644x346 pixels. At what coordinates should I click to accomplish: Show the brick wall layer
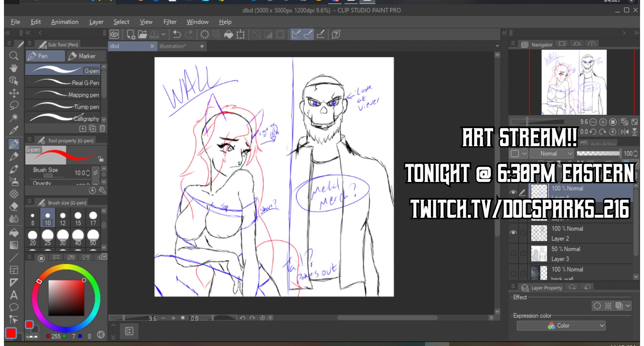(x=513, y=274)
